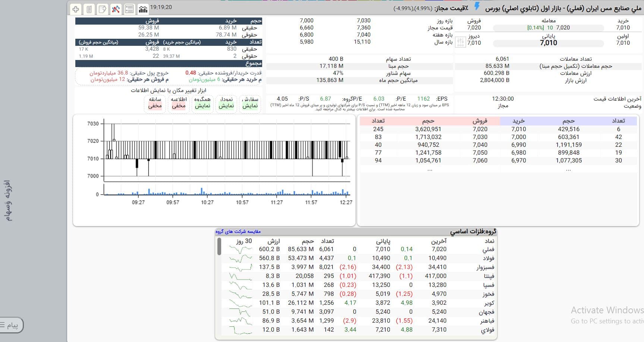Click the buy price 7,010 in order book first row
644x342 pixels.
(519, 129)
